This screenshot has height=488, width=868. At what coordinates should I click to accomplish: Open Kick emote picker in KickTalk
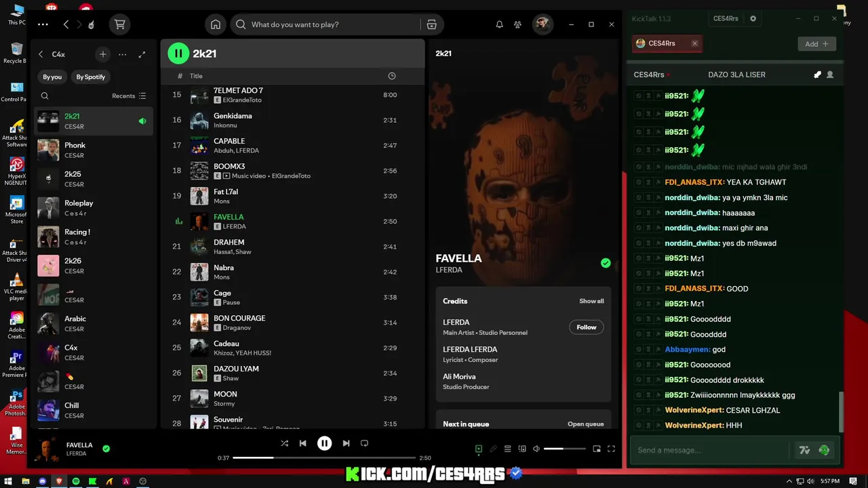point(825,450)
